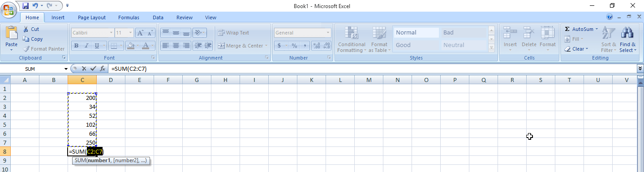Click the Increase Decimal icon

coord(317,45)
